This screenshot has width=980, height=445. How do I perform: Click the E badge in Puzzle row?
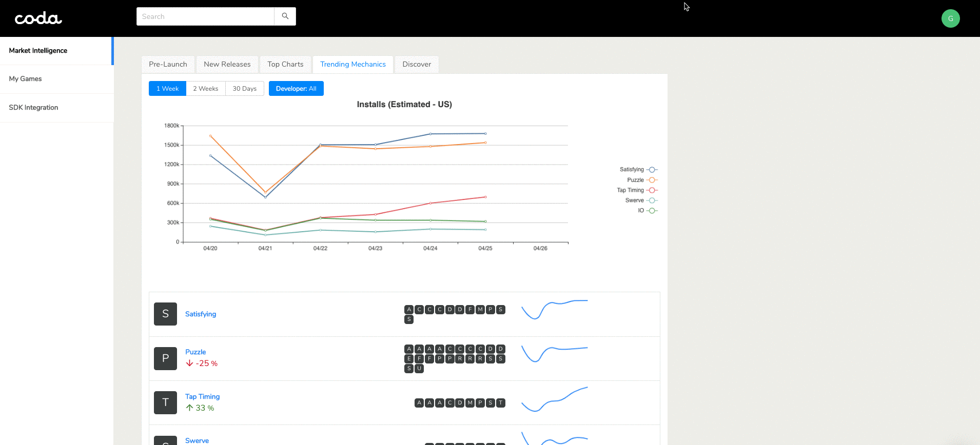tap(409, 359)
